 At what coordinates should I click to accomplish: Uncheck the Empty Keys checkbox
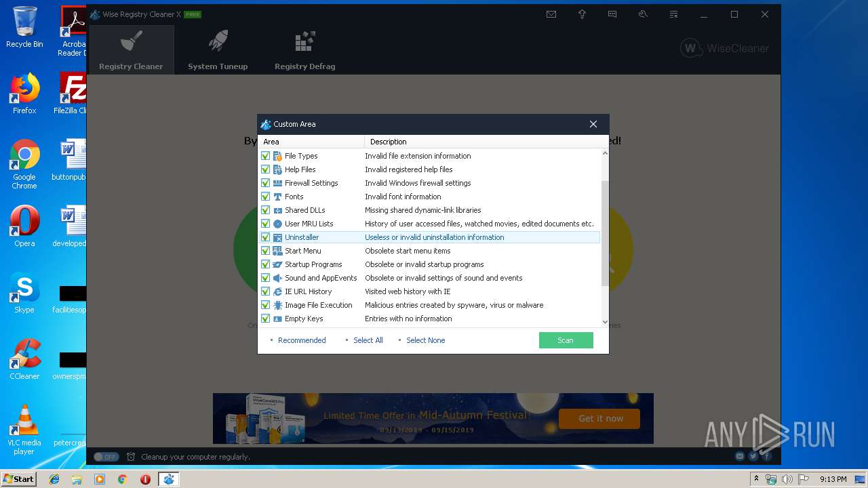(266, 319)
